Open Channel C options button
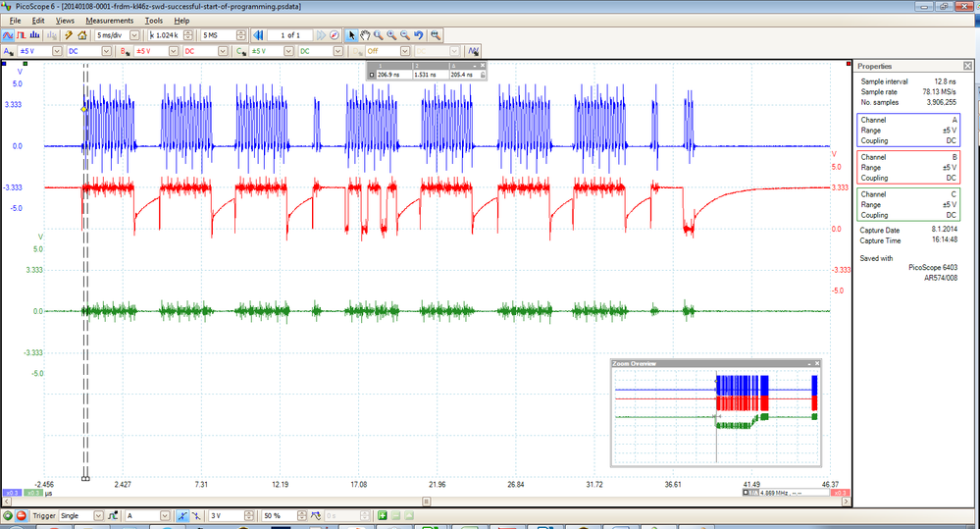This screenshot has height=529, width=980. click(x=241, y=51)
